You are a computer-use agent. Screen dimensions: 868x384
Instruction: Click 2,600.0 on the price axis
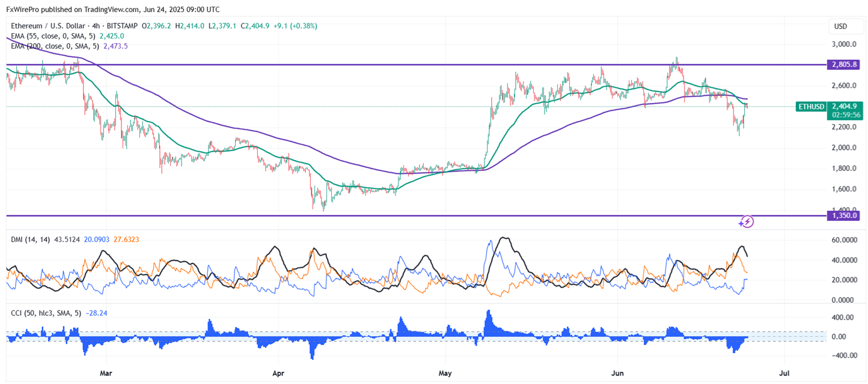coord(843,85)
